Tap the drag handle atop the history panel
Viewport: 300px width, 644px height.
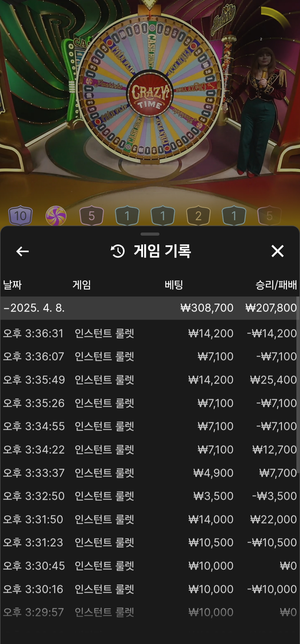150,234
